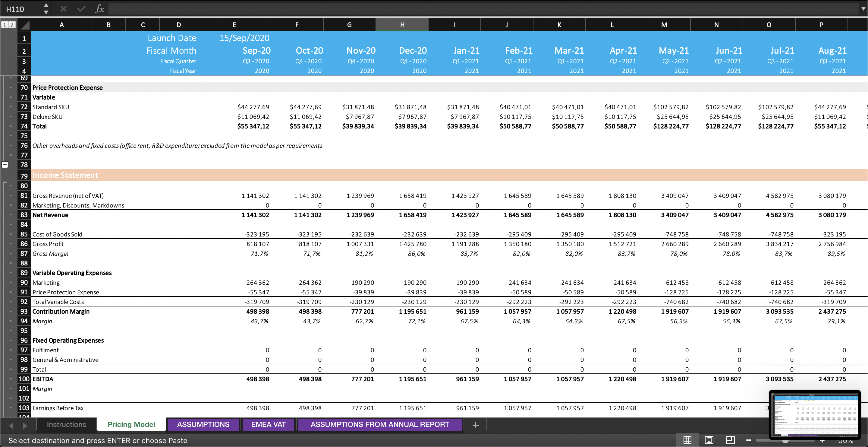
Task: Select column H header
Action: tap(402, 25)
